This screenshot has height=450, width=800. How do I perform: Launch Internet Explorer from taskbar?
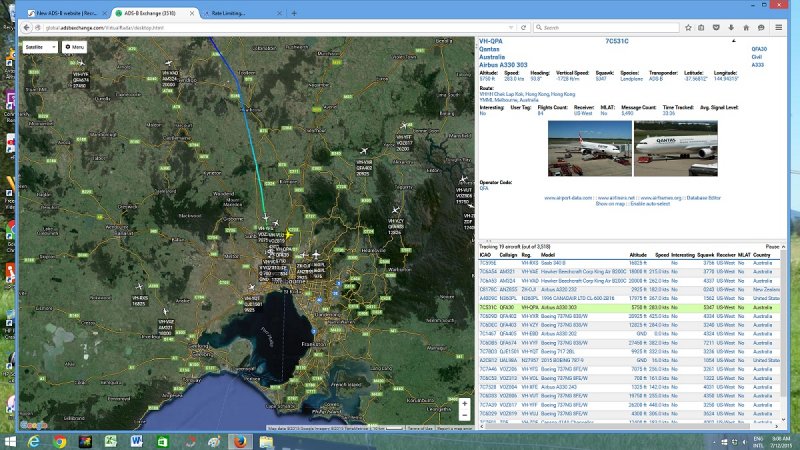34,441
